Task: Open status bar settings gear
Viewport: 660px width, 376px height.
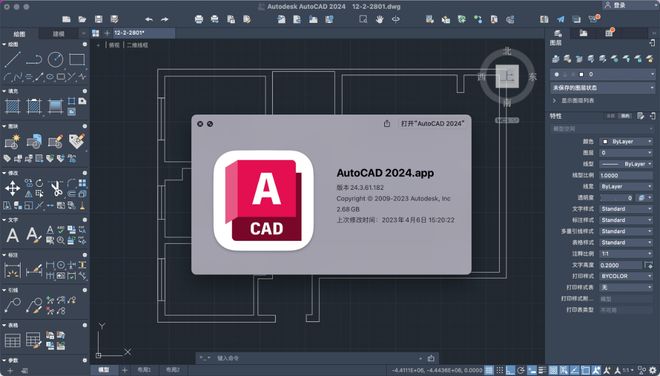Action: 653,371
